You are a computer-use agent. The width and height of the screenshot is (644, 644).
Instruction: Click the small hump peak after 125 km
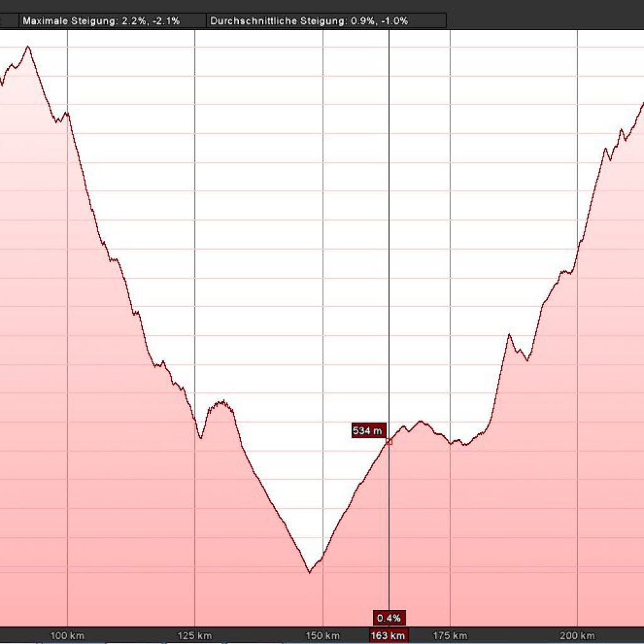tap(221, 401)
